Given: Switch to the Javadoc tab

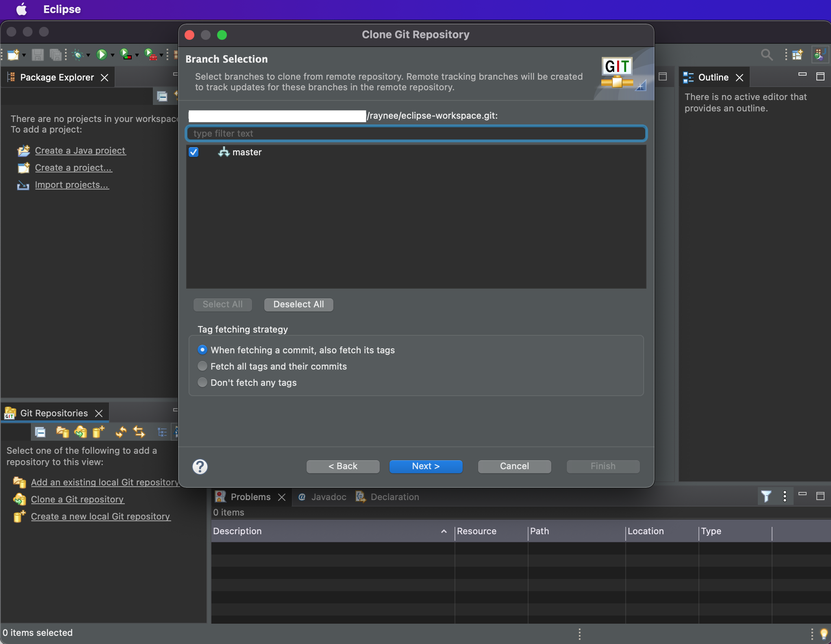Looking at the screenshot, I should pos(328,497).
